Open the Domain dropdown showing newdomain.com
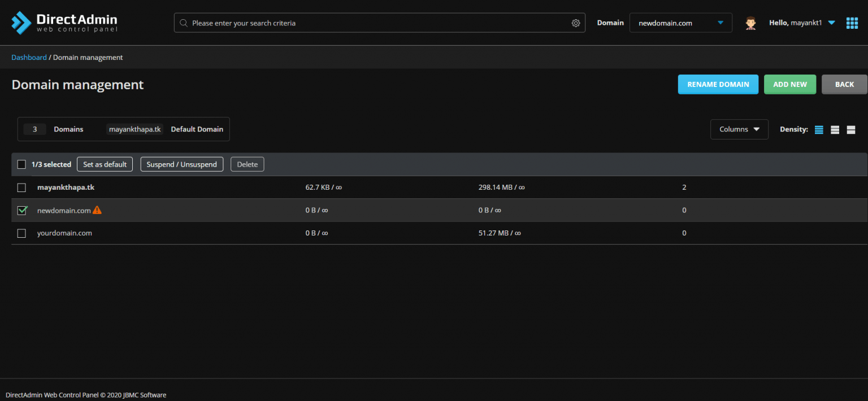868x401 pixels. coord(680,23)
